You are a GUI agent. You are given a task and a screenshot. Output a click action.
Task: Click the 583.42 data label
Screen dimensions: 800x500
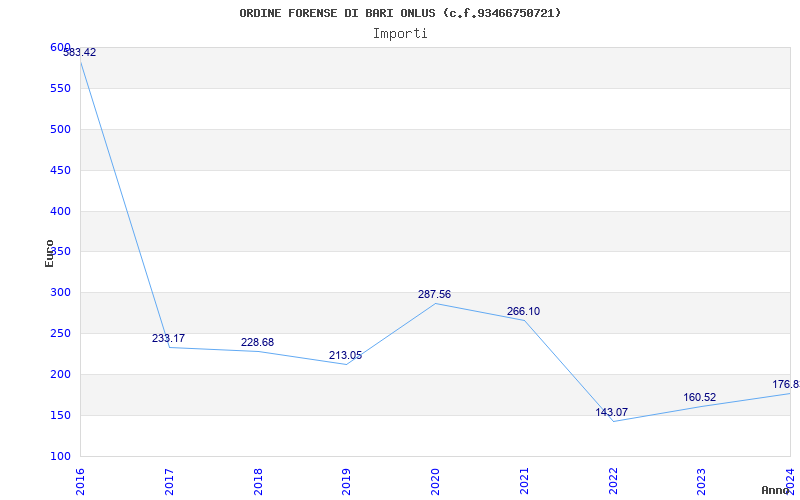coord(80,52)
